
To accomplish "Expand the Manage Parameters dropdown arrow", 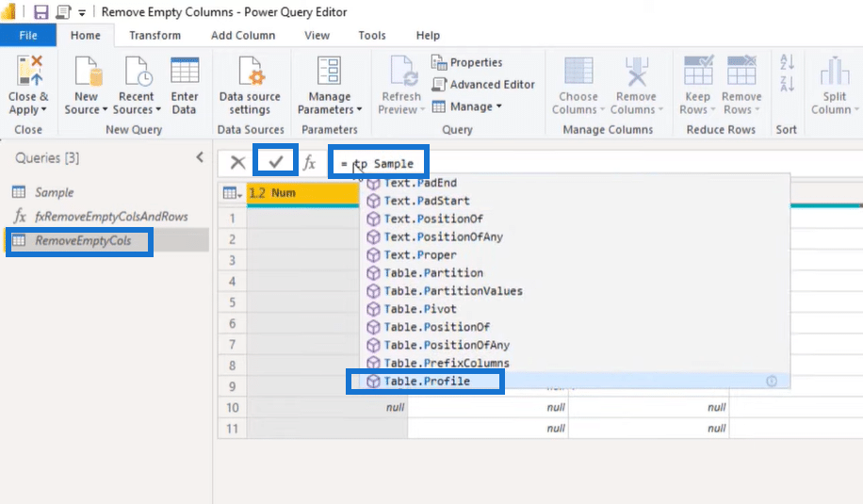I will click(x=359, y=109).
